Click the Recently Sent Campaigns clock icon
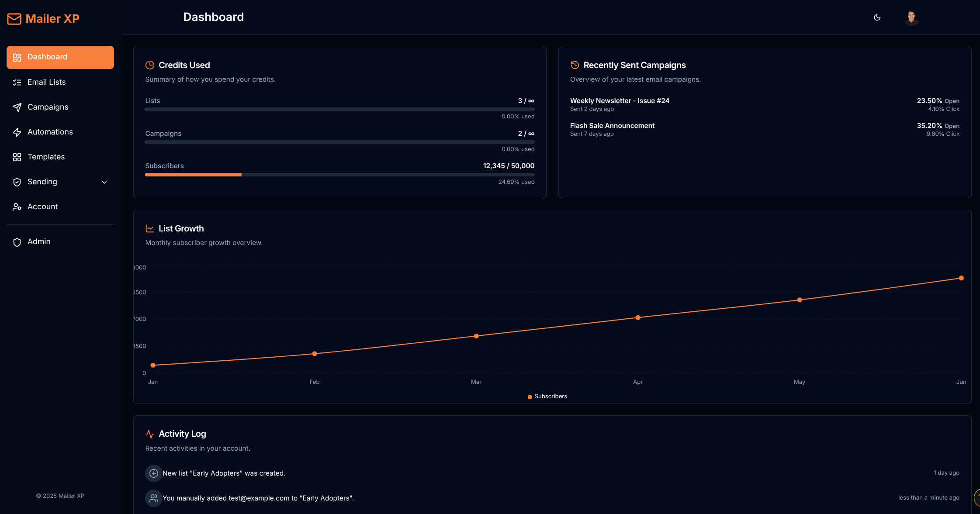The height and width of the screenshot is (514, 980). tap(575, 65)
